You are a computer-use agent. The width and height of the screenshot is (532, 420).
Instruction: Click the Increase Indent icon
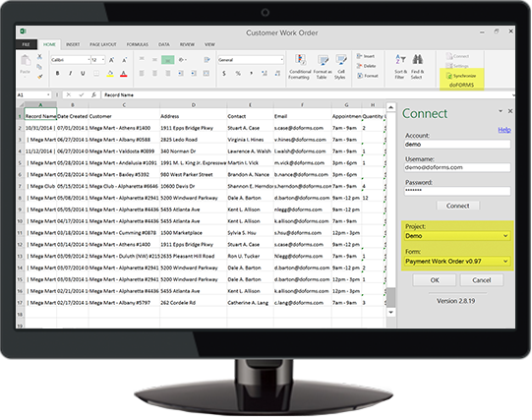click(194, 74)
